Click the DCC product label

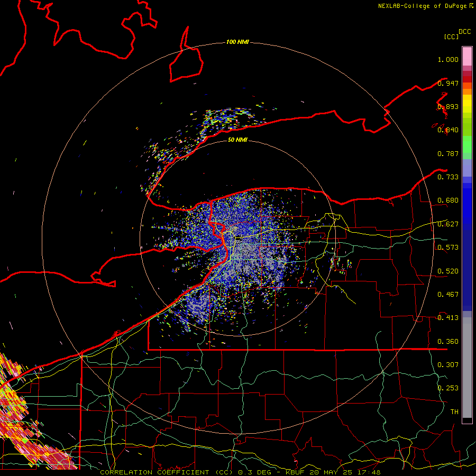464,32
